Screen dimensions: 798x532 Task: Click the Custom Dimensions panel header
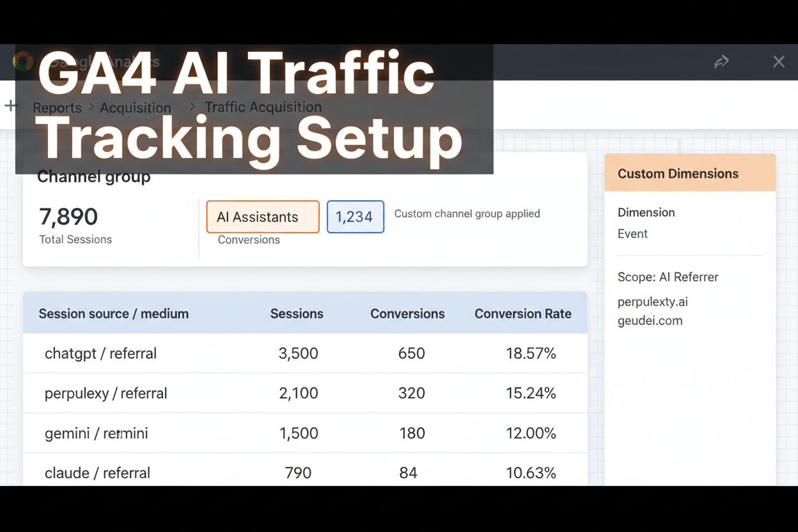pos(678,173)
